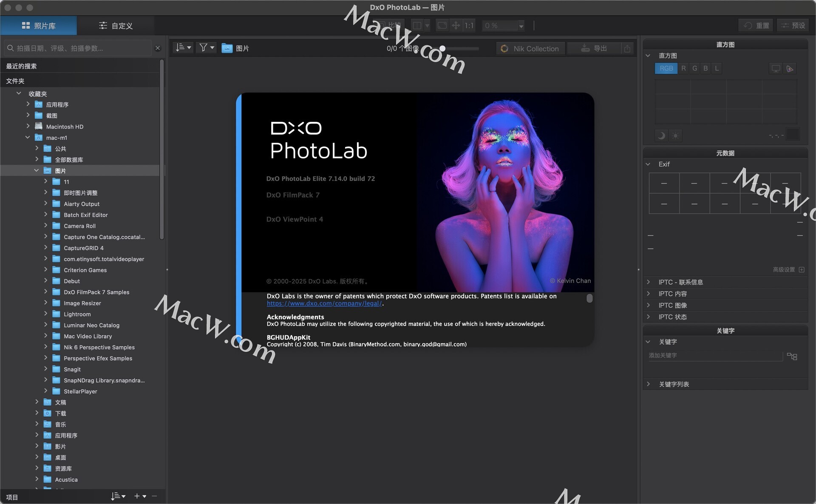The height and width of the screenshot is (504, 816).
Task: Select the Macintosh HD drive icon
Action: (x=39, y=126)
